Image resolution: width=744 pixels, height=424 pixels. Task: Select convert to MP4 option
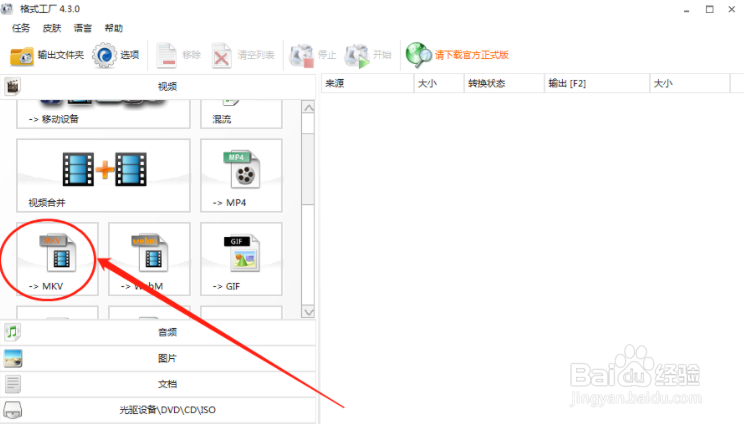click(241, 175)
